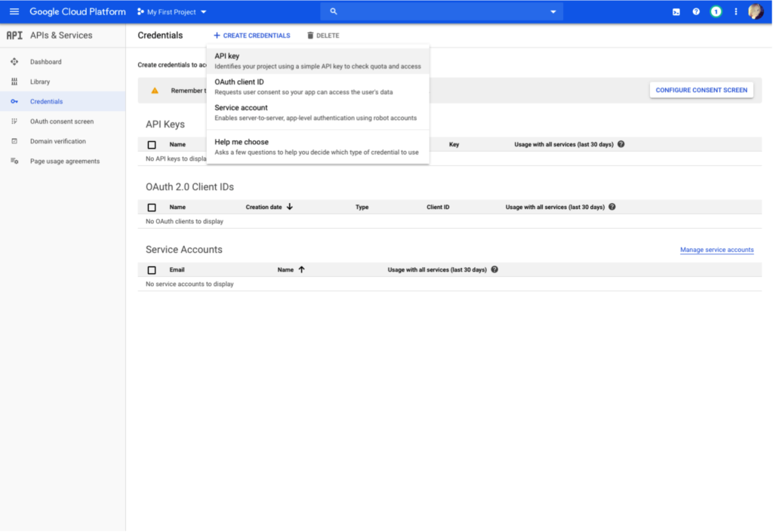Click the Page usage agreements icon
The height and width of the screenshot is (532, 773).
(x=14, y=161)
